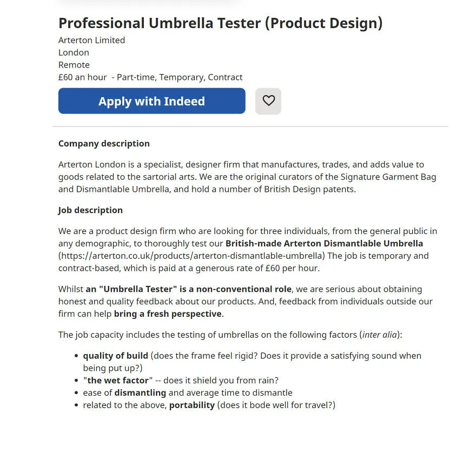Click the Signature Garment Bag mention
Viewport: 476px width, 454px height.
[388, 177]
